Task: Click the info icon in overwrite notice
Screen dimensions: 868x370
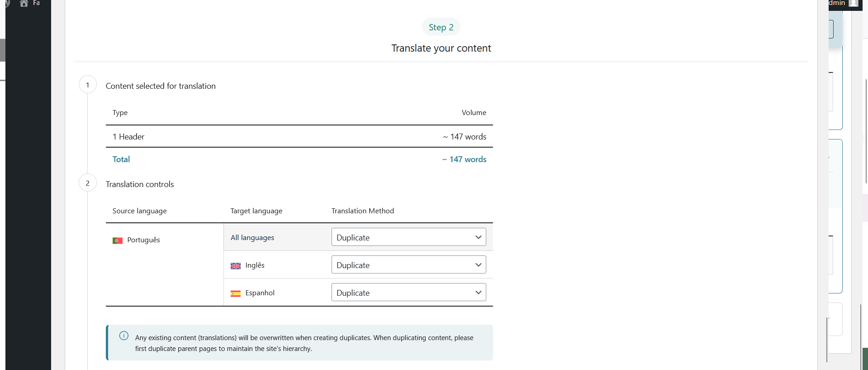Action: (123, 336)
